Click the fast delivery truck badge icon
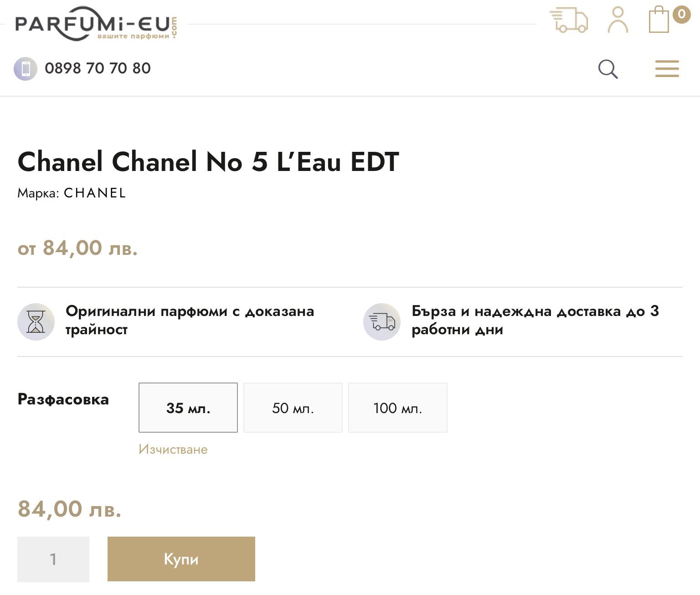This screenshot has height=595, width=700. click(x=382, y=321)
